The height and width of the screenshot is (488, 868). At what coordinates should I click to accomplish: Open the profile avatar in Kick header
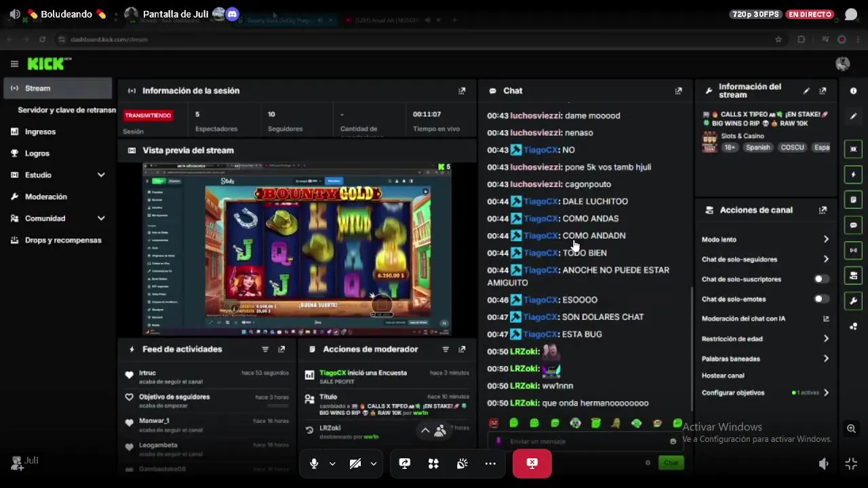pos(843,64)
